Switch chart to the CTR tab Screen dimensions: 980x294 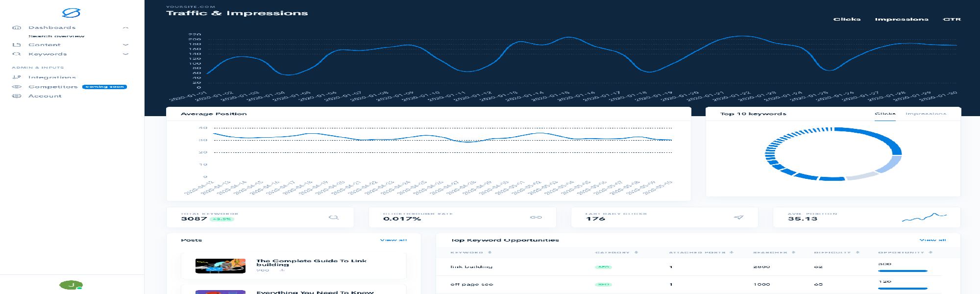(952, 19)
